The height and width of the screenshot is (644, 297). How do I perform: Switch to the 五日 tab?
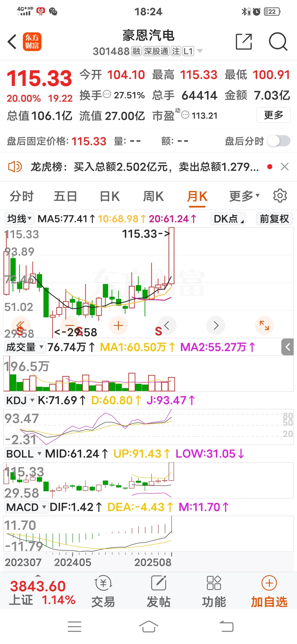tap(65, 197)
